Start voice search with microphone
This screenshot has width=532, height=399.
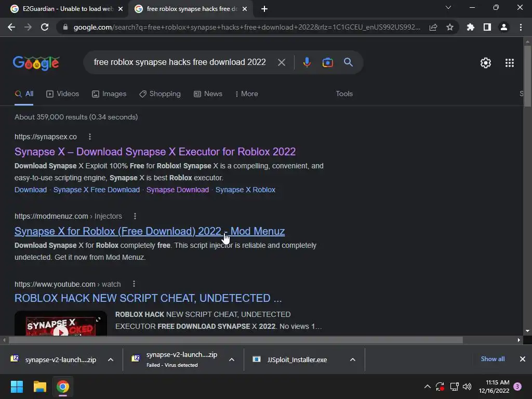307,62
